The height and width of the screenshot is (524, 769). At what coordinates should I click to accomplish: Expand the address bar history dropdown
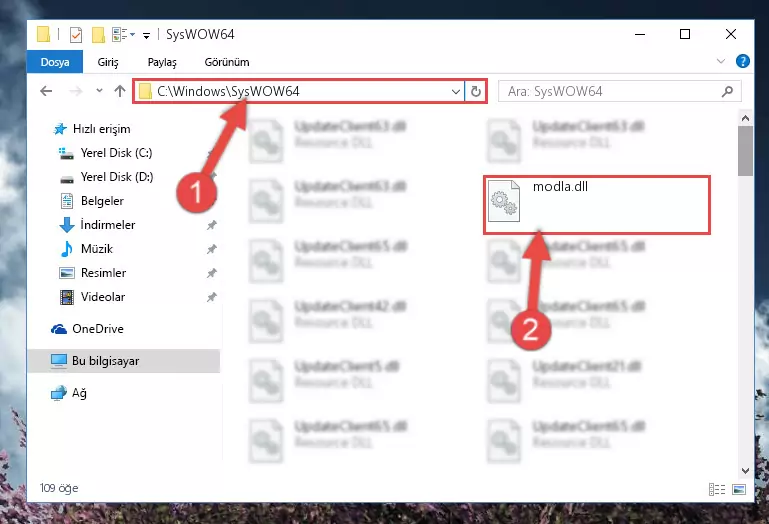(x=456, y=91)
